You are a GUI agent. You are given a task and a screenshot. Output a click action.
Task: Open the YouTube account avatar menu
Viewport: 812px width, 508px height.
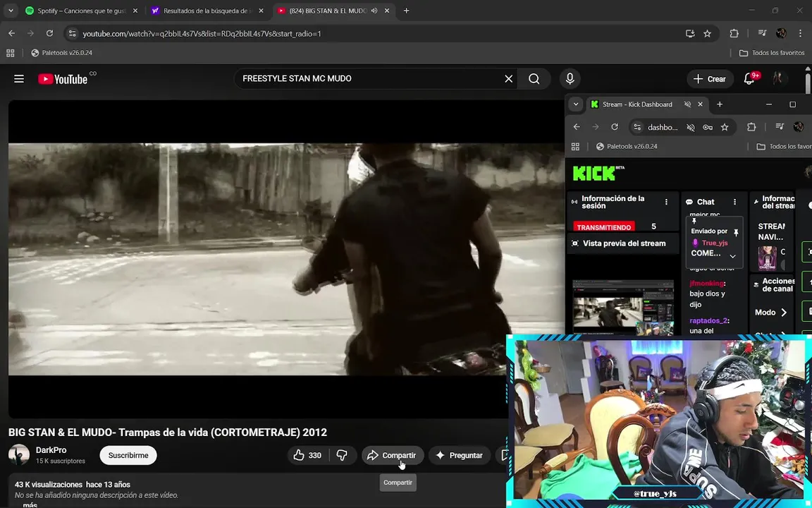click(x=777, y=79)
